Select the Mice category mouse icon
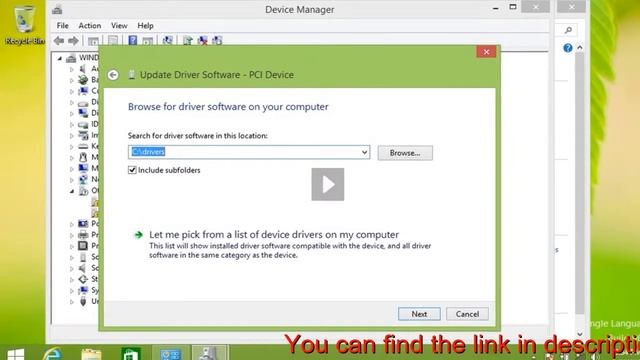Screen dimensions: 640x360 coord(83,157)
